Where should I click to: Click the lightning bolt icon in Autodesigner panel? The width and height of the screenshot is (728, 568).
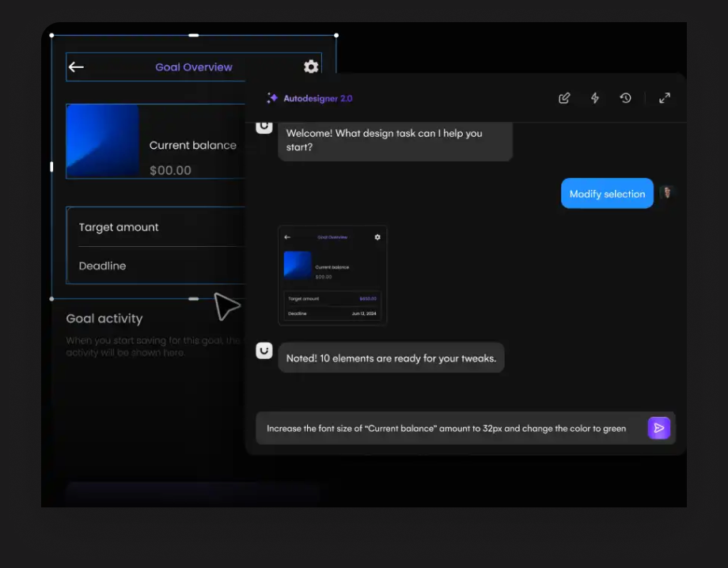tap(595, 98)
